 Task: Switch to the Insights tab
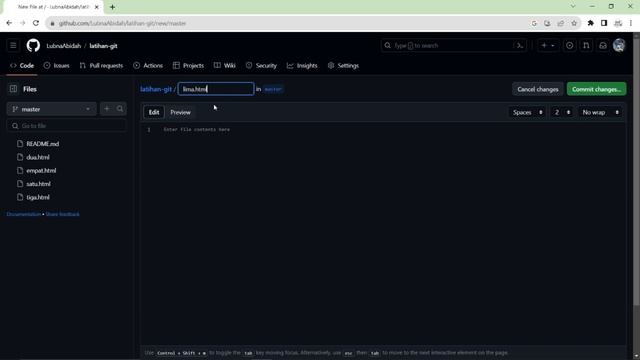coord(302,66)
